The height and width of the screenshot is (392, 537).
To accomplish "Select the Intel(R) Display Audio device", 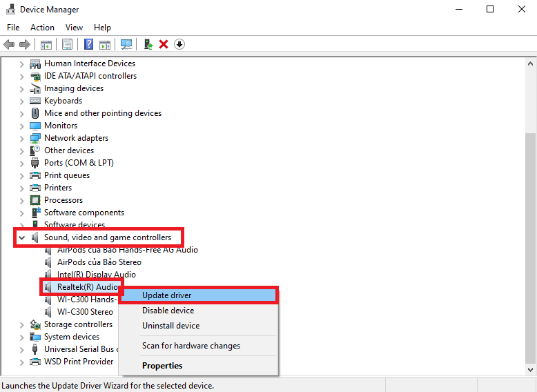I will point(97,275).
